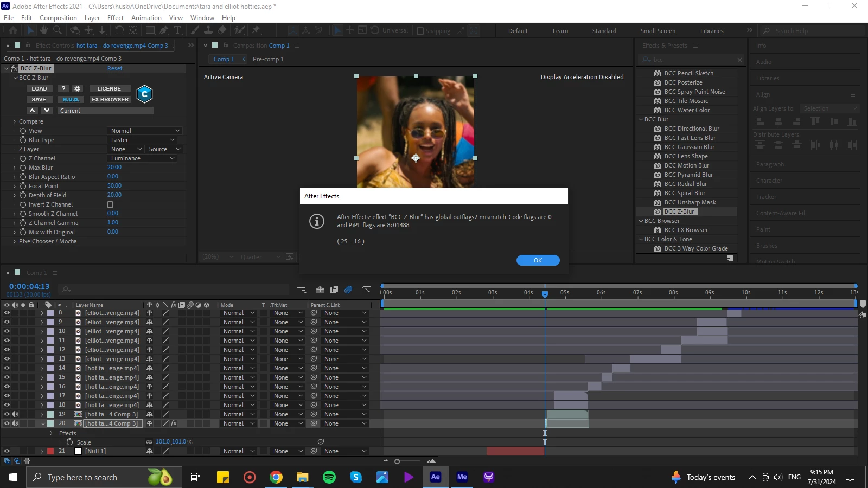Click the label color swatch of Null 1 layer
Image resolution: width=868 pixels, height=488 pixels.
[50, 451]
